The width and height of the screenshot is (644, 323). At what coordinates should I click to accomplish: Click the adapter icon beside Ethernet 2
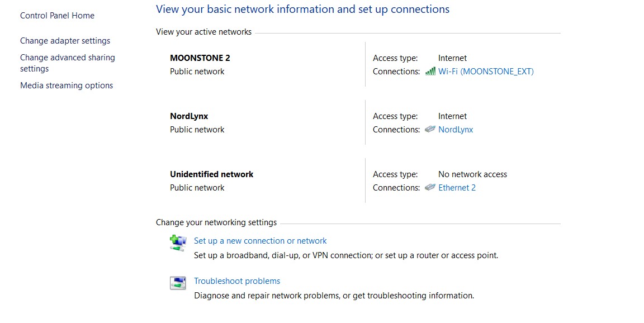(x=430, y=188)
